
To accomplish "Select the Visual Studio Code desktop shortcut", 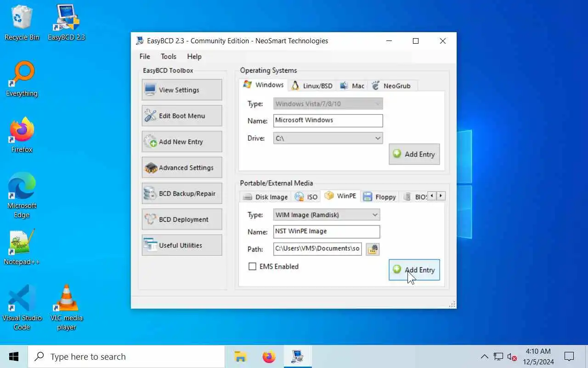I will pyautogui.click(x=22, y=308).
